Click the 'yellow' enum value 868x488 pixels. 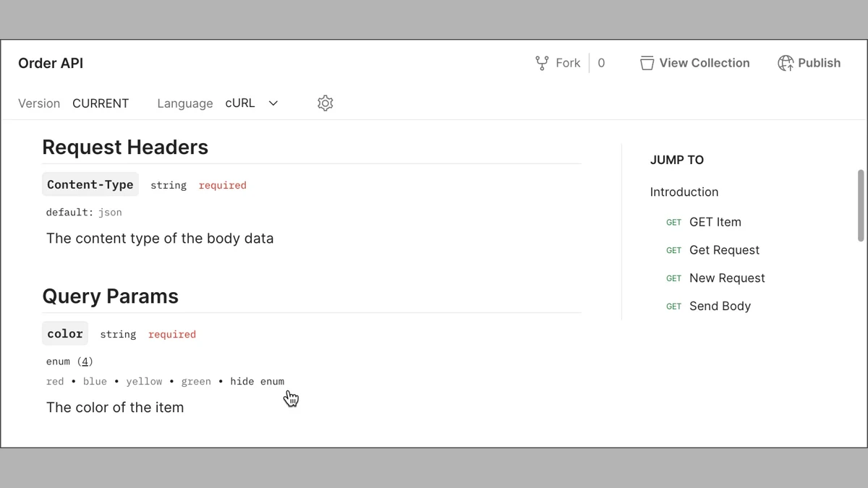tap(144, 382)
